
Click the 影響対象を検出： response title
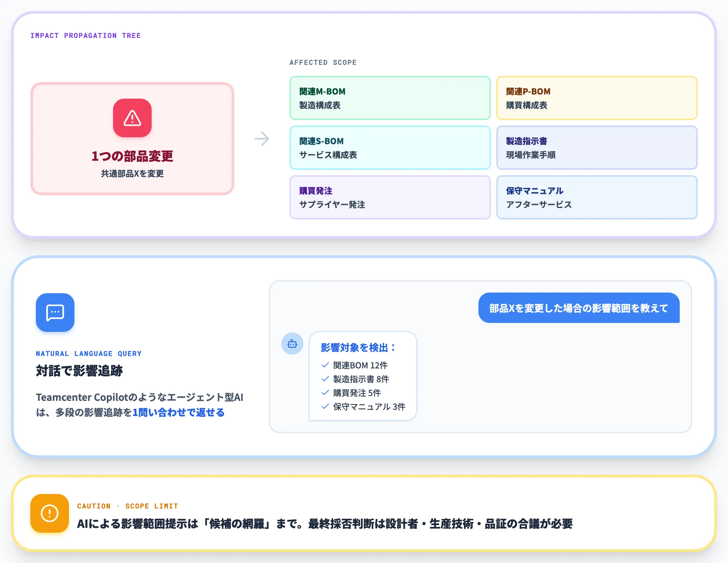[358, 347]
